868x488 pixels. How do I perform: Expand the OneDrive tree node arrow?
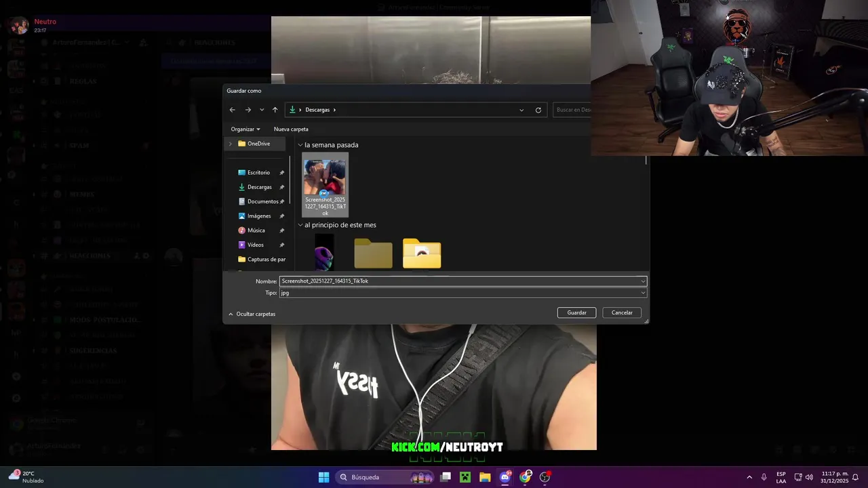[230, 144]
